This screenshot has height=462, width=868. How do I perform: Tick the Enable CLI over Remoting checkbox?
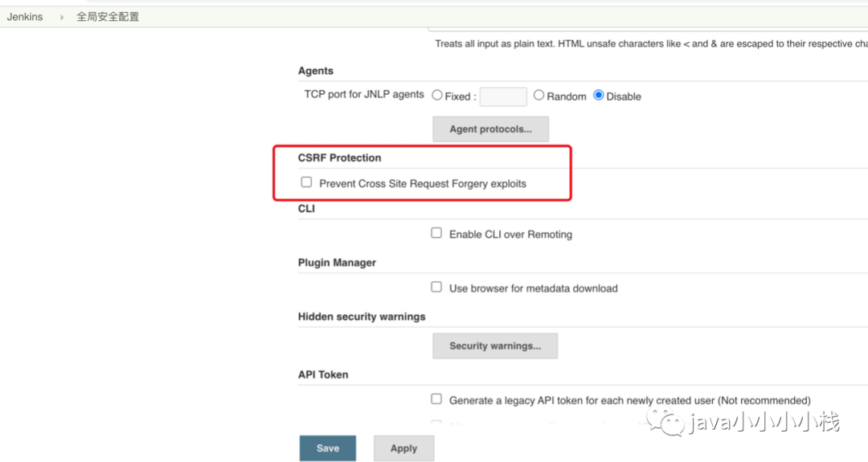[x=436, y=233]
